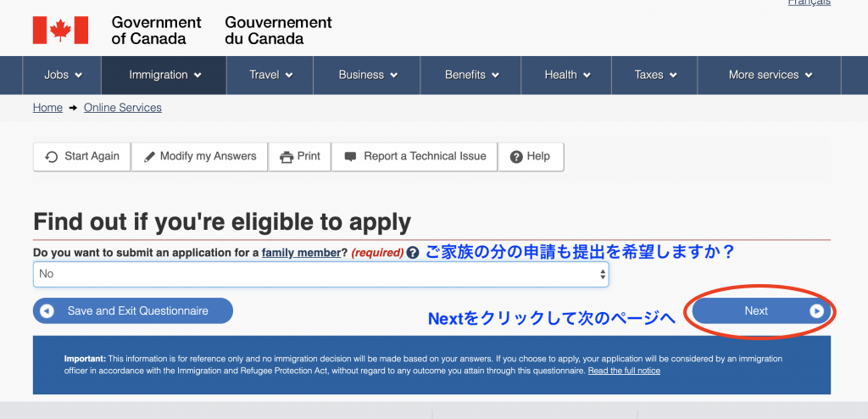Image resolution: width=868 pixels, height=419 pixels.
Task: Open the Travel menu
Action: (x=270, y=75)
